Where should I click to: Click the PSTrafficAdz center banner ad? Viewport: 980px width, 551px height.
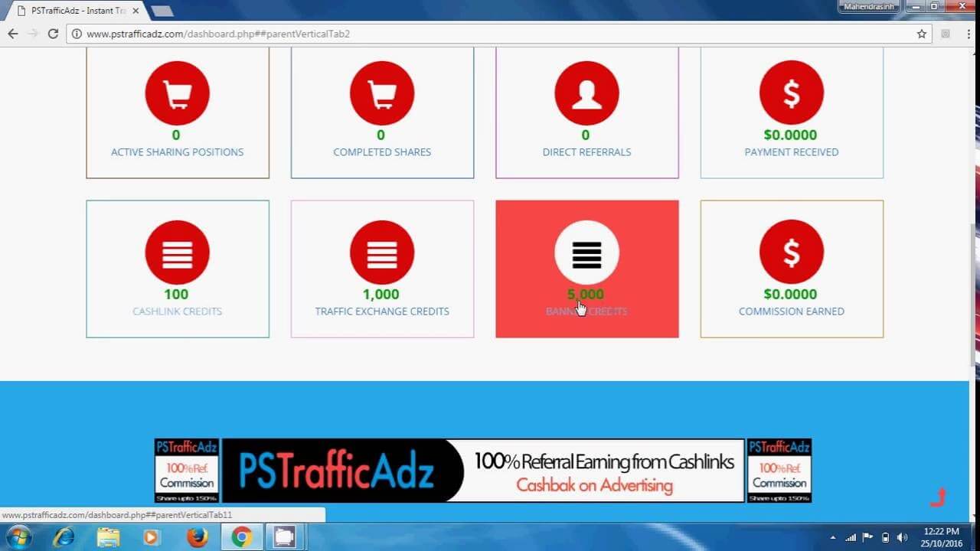pyautogui.click(x=482, y=471)
